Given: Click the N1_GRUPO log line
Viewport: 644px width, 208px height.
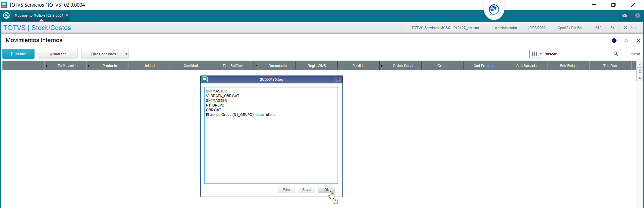Looking at the screenshot, I should point(215,105).
